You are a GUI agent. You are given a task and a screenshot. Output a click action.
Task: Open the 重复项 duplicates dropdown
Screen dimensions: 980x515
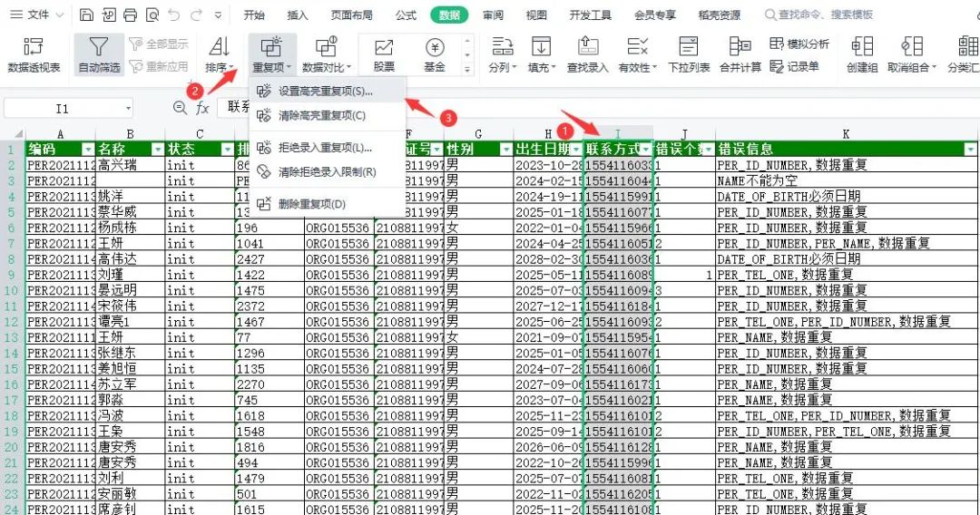[272, 54]
